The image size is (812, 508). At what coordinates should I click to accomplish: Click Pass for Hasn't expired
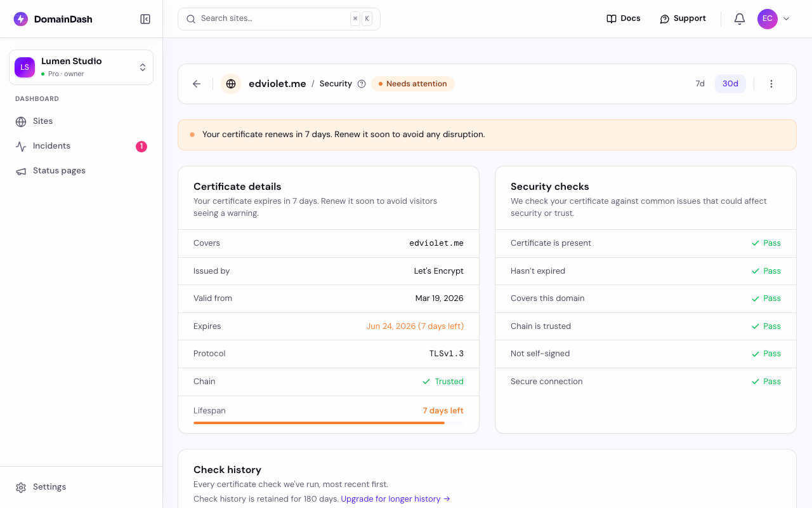[766, 271]
